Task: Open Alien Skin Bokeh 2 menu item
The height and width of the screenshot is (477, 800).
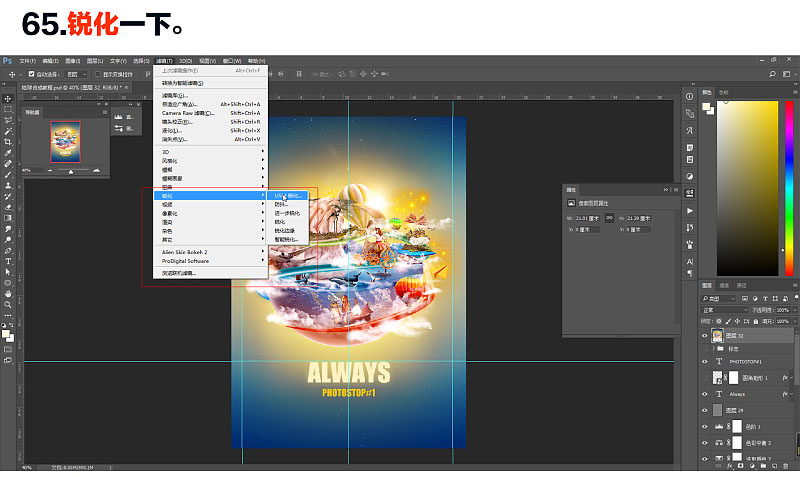Action: click(x=210, y=252)
